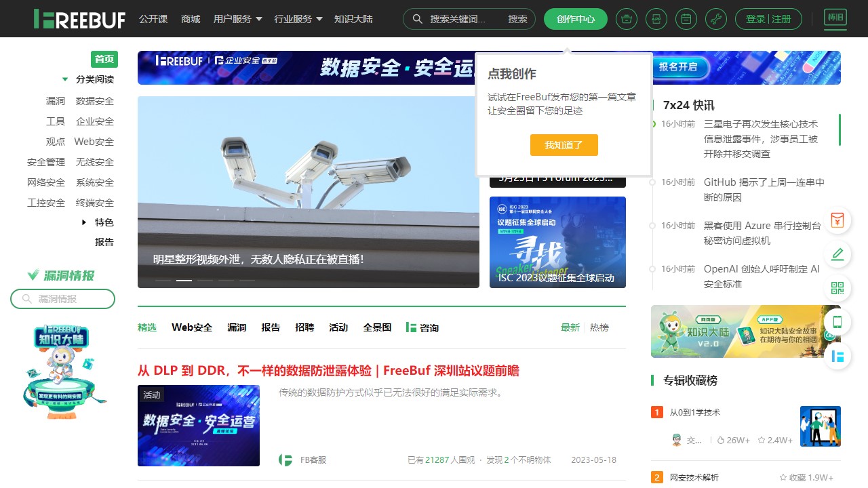This screenshot has height=488, width=868.
Task: Click the green 创作中心 button
Action: [576, 19]
